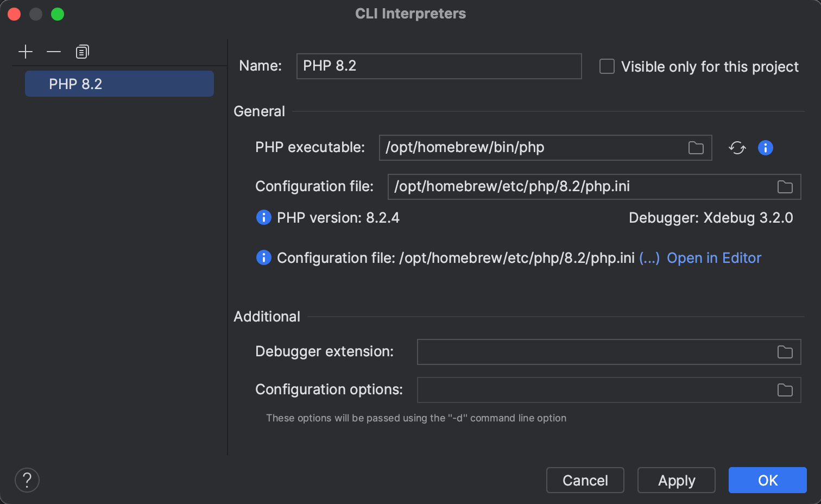821x504 pixels.
Task: Expand configuration file details via (...)
Action: [x=649, y=258]
